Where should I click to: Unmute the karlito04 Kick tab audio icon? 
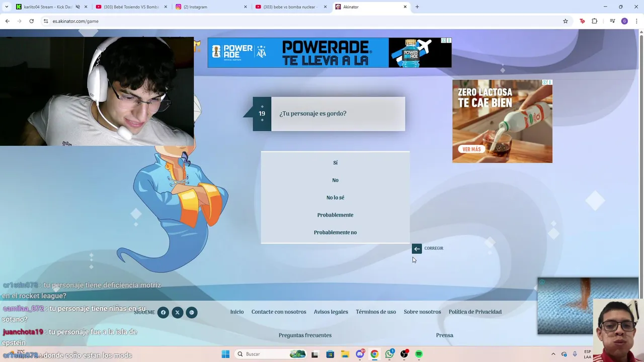[x=78, y=7]
